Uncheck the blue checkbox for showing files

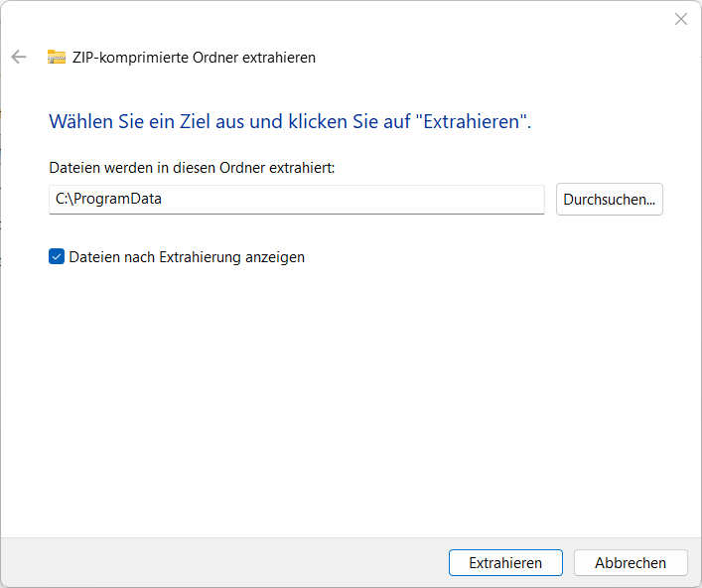pyautogui.click(x=57, y=257)
